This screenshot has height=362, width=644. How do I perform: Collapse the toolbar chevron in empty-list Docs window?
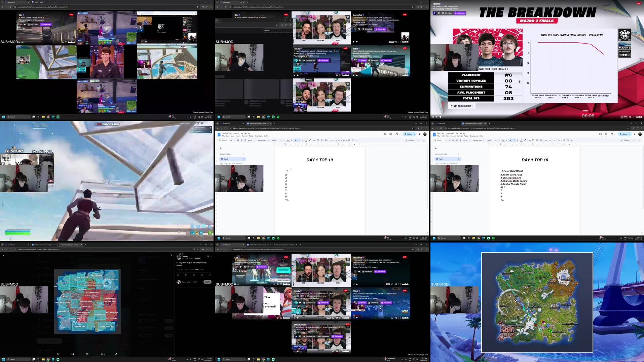pyautogui.click(x=424, y=140)
